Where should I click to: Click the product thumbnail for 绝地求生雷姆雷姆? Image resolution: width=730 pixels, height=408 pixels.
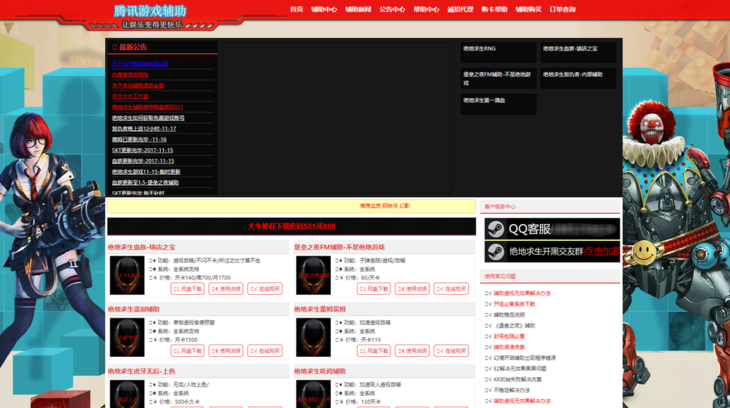point(313,337)
